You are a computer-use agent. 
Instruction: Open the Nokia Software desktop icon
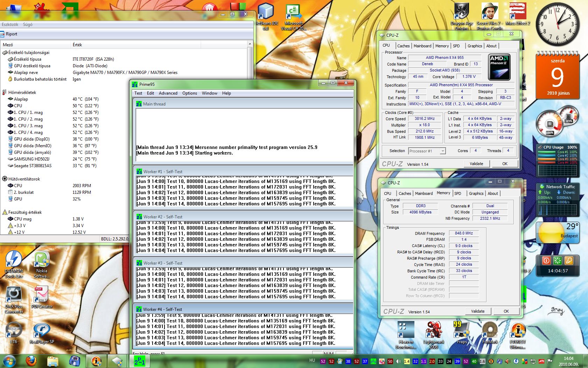point(42,264)
